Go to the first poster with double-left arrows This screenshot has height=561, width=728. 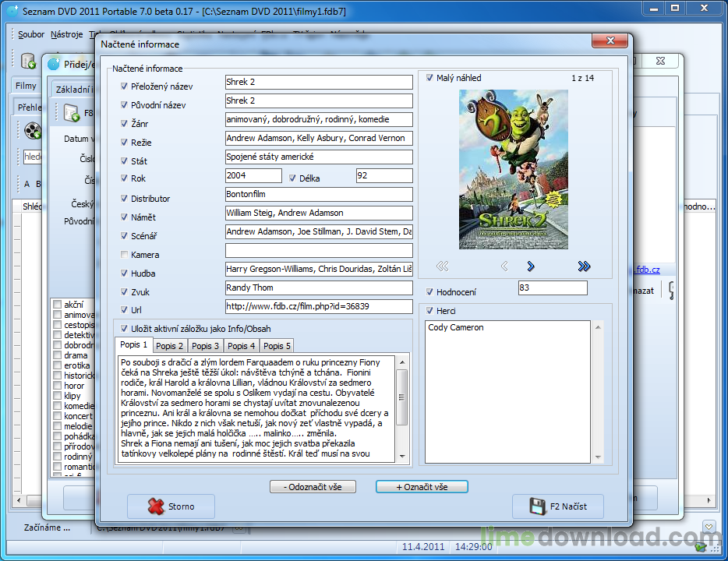[x=443, y=266]
